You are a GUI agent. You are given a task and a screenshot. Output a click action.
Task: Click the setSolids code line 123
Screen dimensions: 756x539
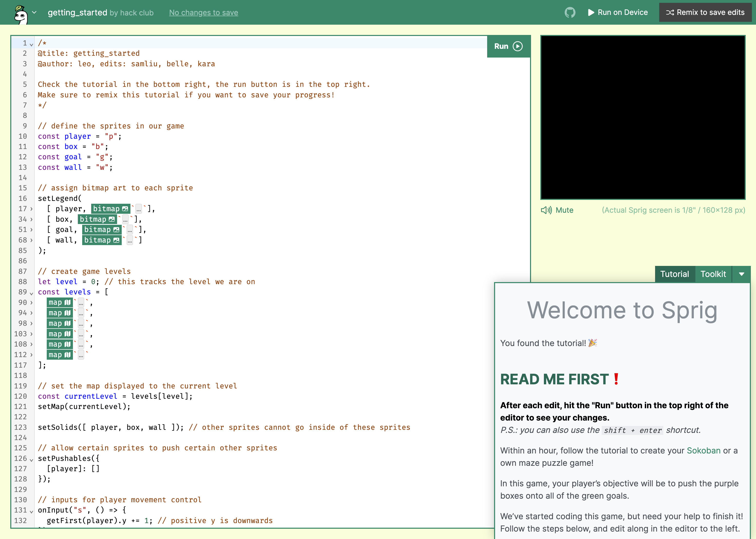224,427
